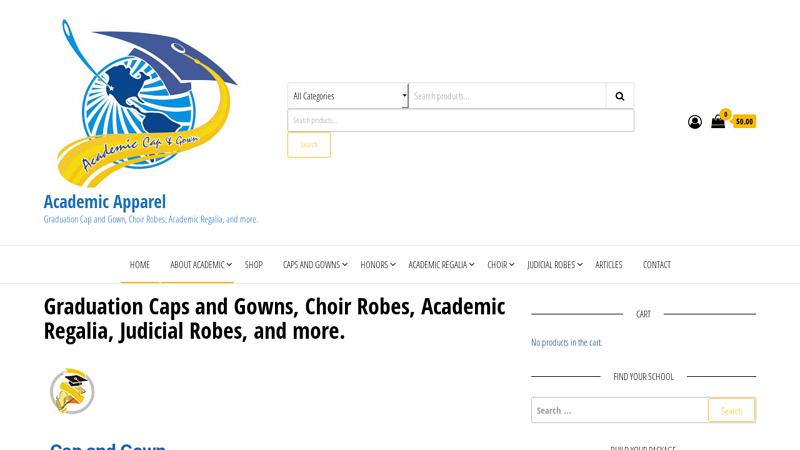The image size is (800, 450).
Task: Expand the Caps and Gowns submenu
Action: (x=345, y=265)
